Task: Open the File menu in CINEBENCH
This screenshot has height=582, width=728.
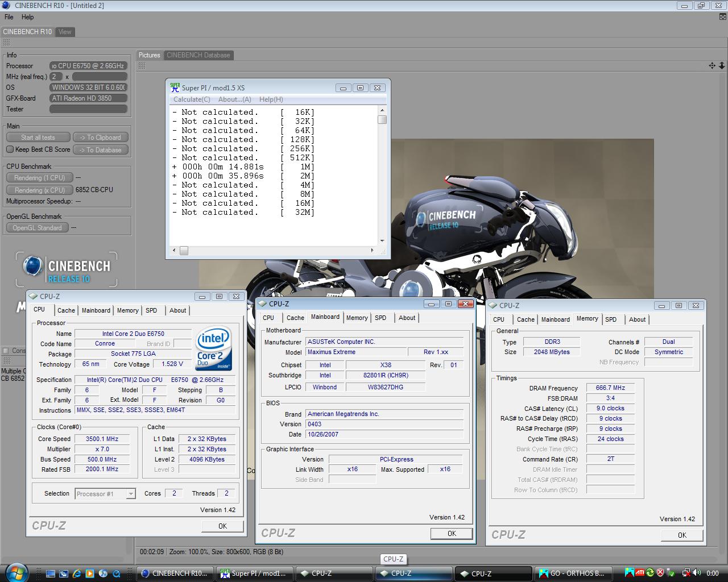Action: tap(9, 17)
